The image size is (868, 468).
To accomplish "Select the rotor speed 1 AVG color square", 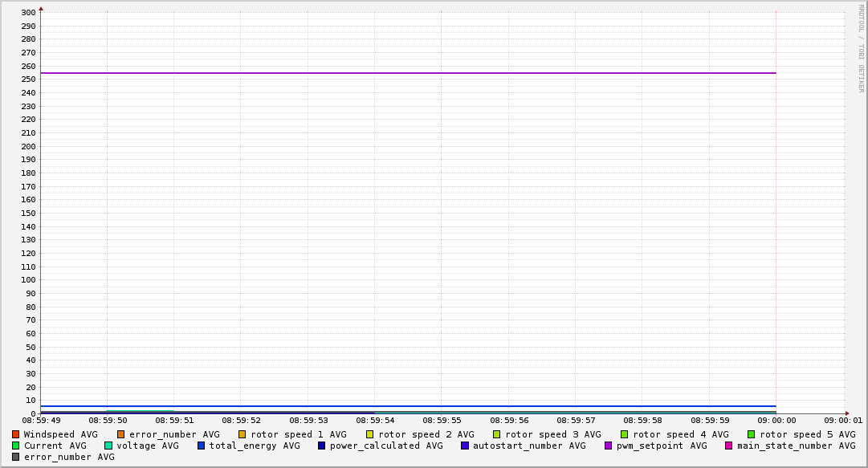I will (242, 434).
